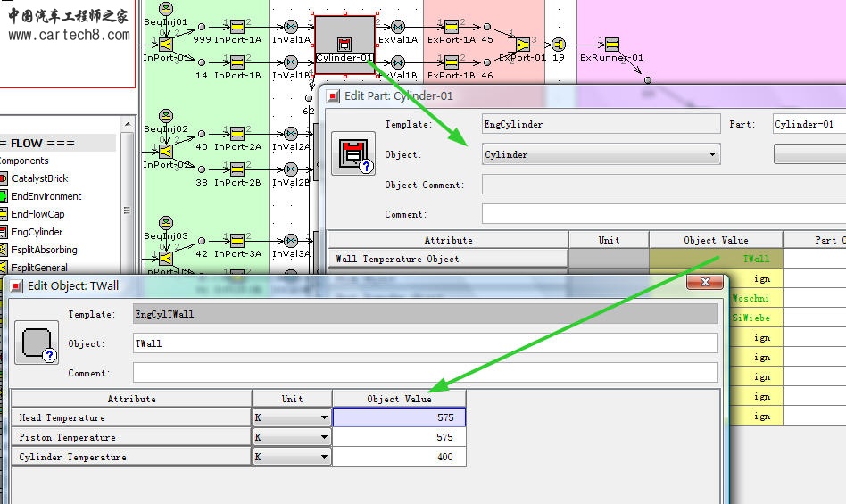This screenshot has width=846, height=504.
Task: Click the ExPort-01 flow split icon
Action: coord(523,45)
